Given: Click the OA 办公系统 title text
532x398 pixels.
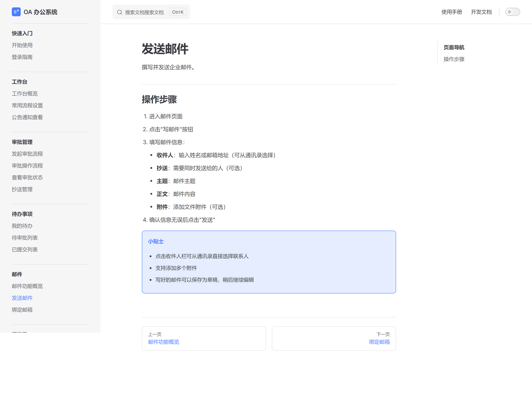Looking at the screenshot, I should click(x=40, y=12).
